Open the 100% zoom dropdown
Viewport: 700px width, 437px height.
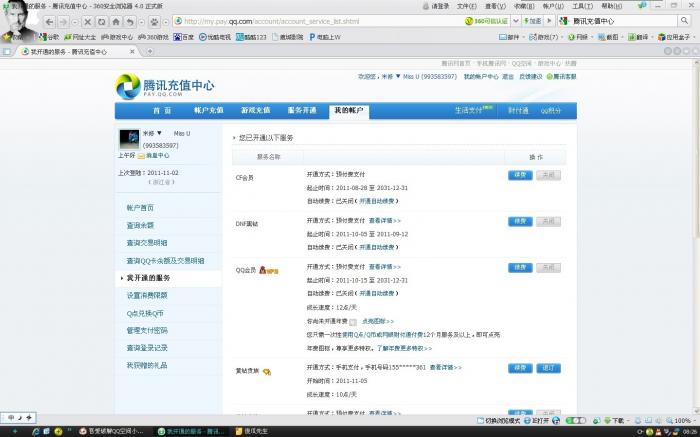click(694, 420)
